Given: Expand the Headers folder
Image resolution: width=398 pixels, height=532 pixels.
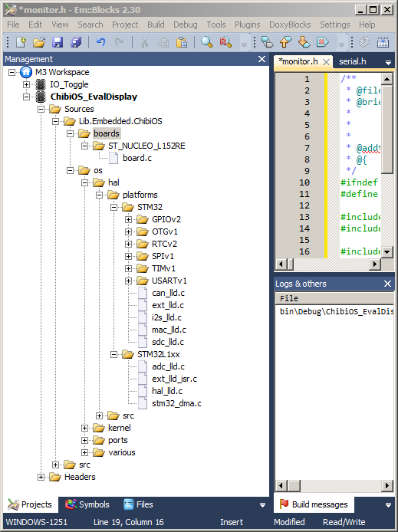Looking at the screenshot, I should 41,478.
